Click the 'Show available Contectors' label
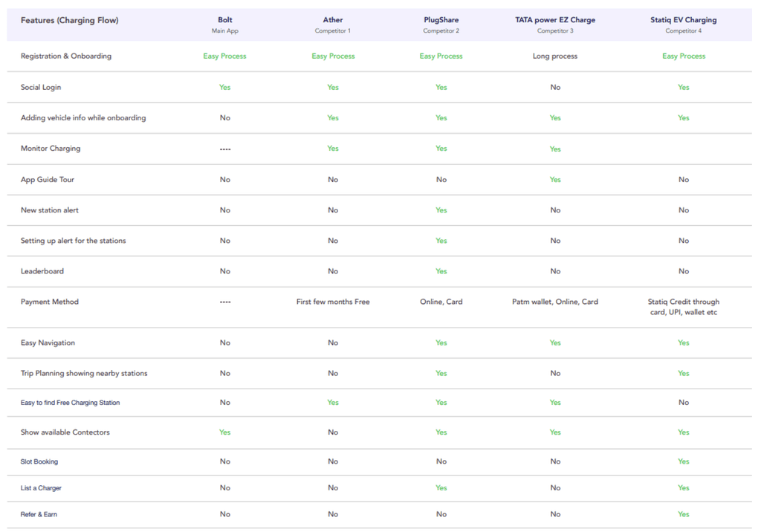Viewport: 761px width, 532px height. 65,432
